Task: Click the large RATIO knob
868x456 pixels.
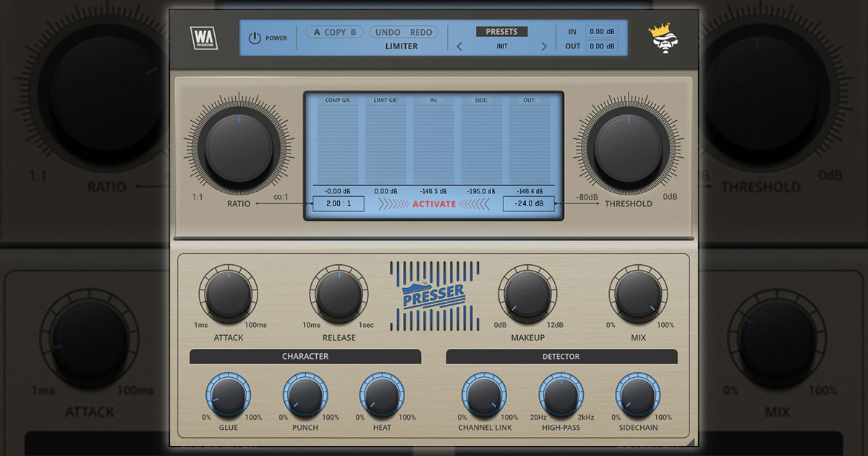Action: [239, 147]
